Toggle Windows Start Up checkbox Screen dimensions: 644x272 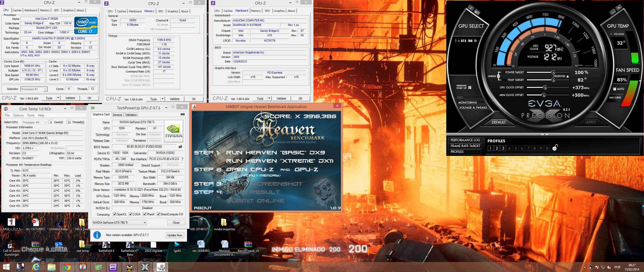point(470,88)
